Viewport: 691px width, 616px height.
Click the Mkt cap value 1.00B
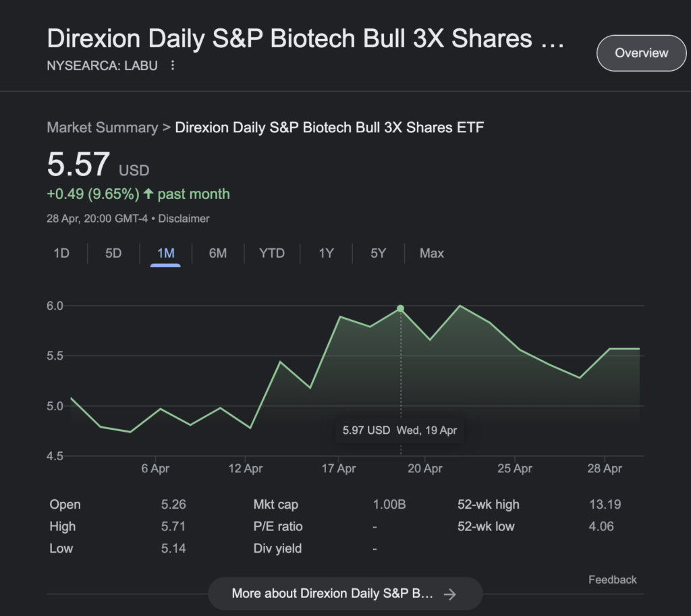tap(389, 504)
